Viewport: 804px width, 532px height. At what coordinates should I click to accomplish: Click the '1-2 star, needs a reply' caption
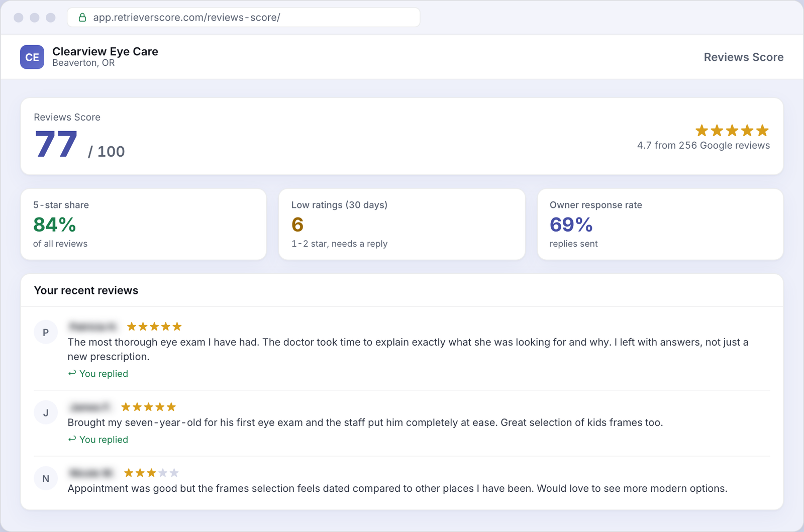(x=339, y=244)
